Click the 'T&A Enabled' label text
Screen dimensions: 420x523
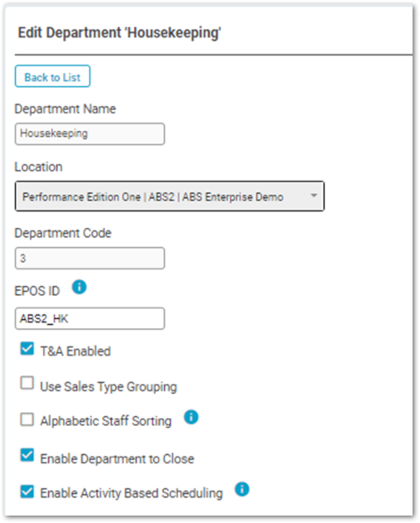tap(75, 351)
